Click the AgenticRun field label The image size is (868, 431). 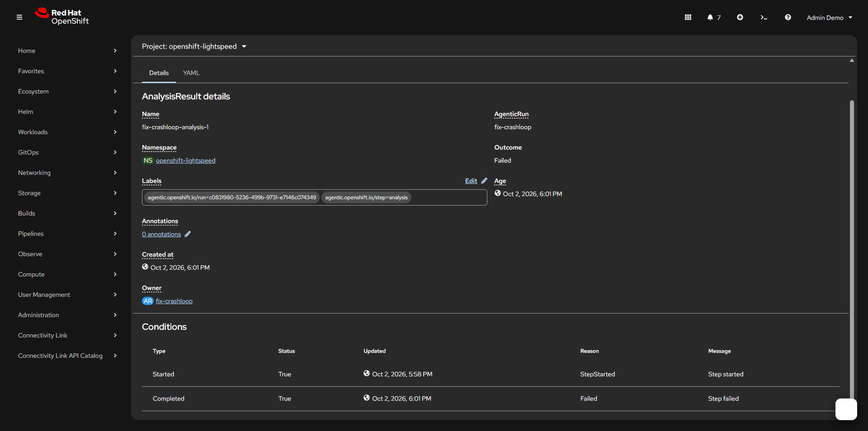[x=511, y=114]
